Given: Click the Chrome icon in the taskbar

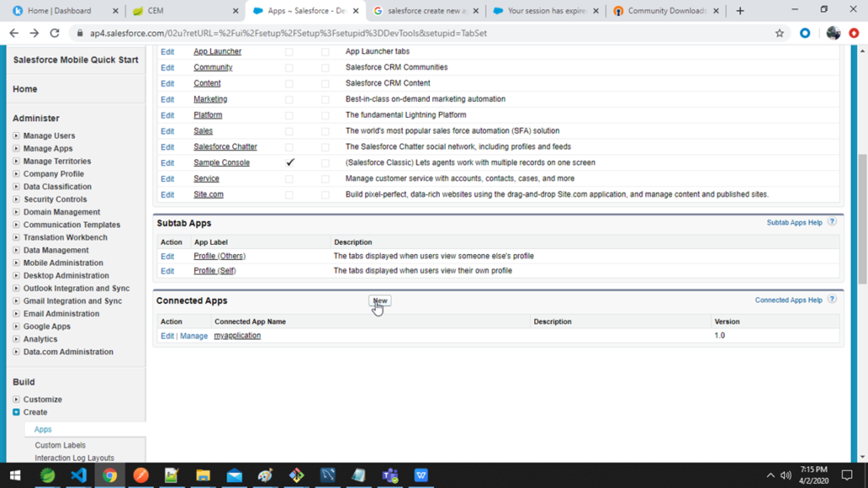Looking at the screenshot, I should click(x=109, y=475).
